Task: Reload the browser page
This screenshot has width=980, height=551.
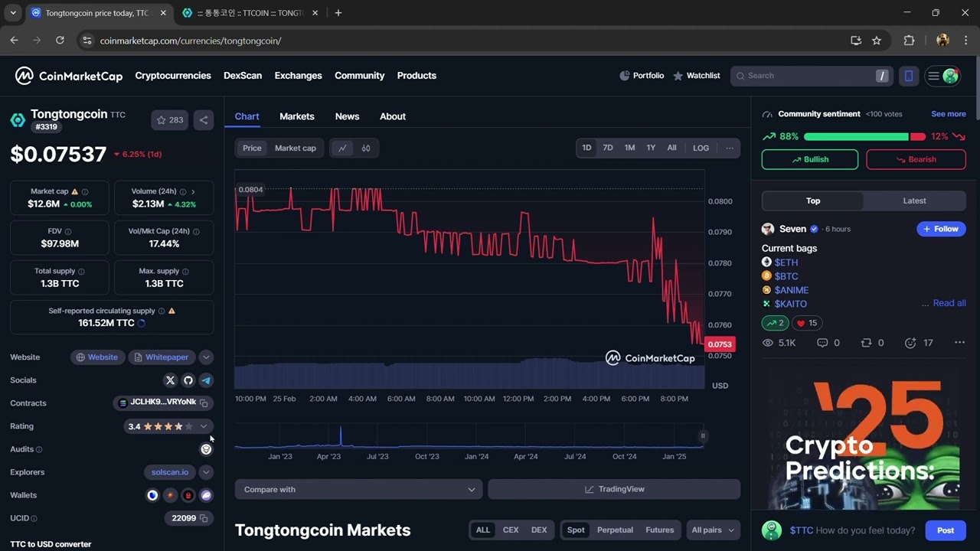Action: pos(60,41)
